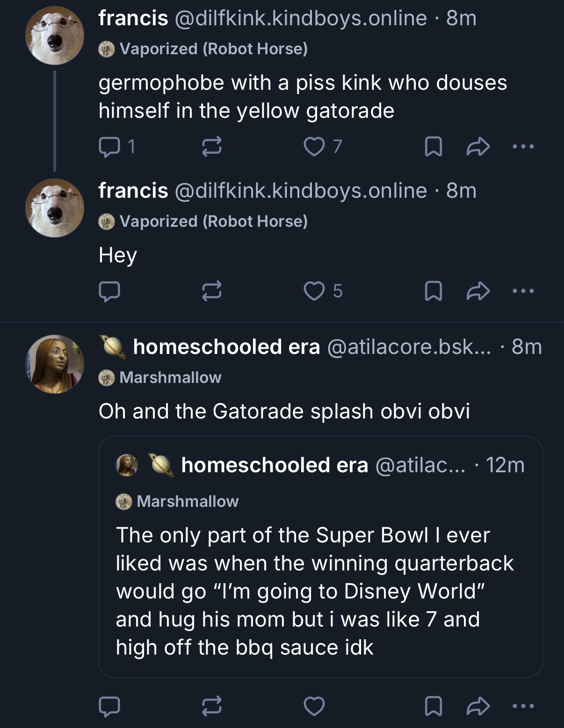Repost the germophobe gatorade post

(x=211, y=147)
